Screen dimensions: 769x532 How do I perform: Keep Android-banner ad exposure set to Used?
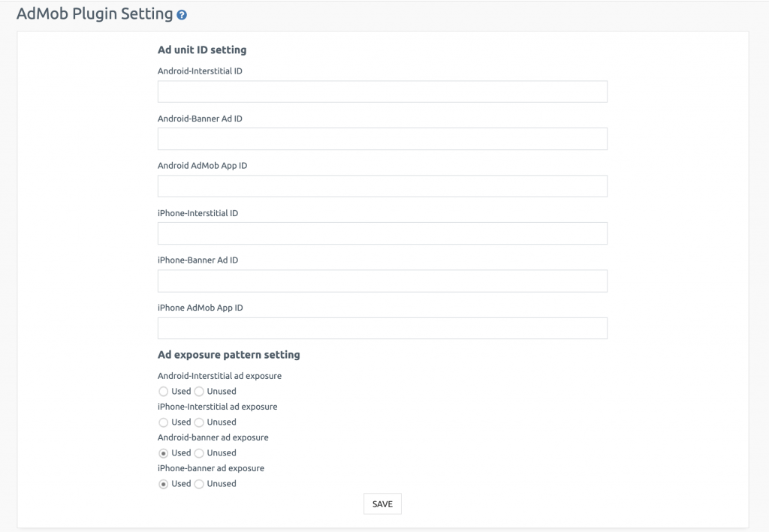tap(163, 452)
